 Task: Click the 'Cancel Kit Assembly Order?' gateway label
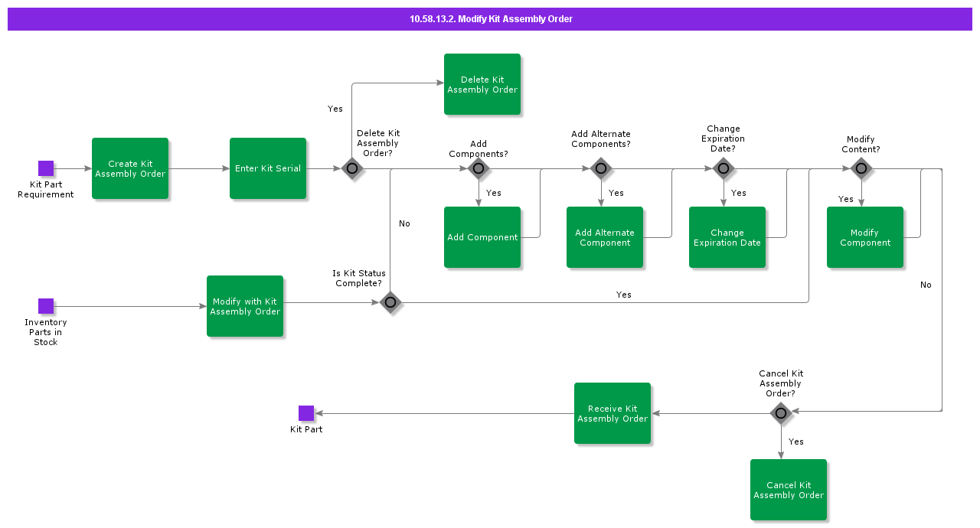(x=781, y=383)
